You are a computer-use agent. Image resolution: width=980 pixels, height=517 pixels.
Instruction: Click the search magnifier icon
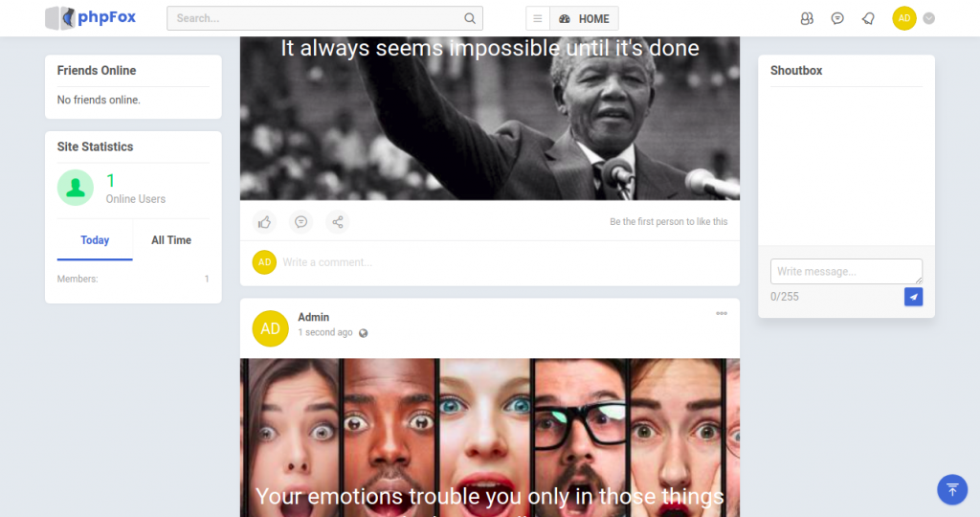(469, 19)
